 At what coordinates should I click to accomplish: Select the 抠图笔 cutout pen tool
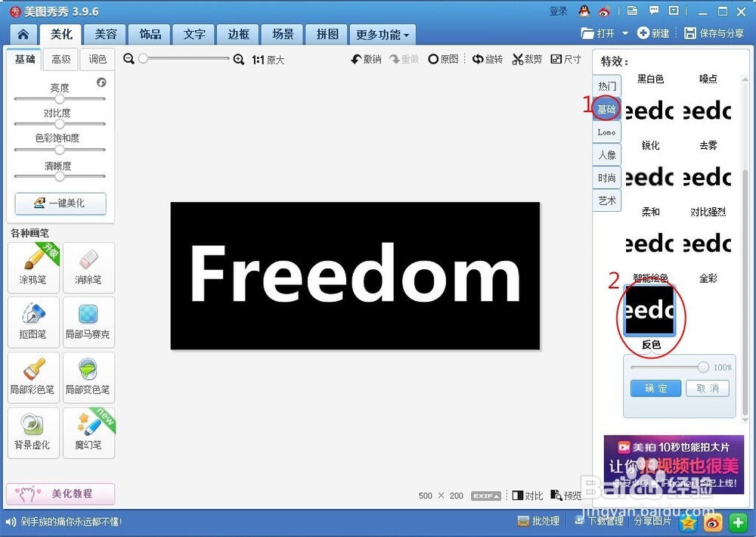(x=33, y=322)
